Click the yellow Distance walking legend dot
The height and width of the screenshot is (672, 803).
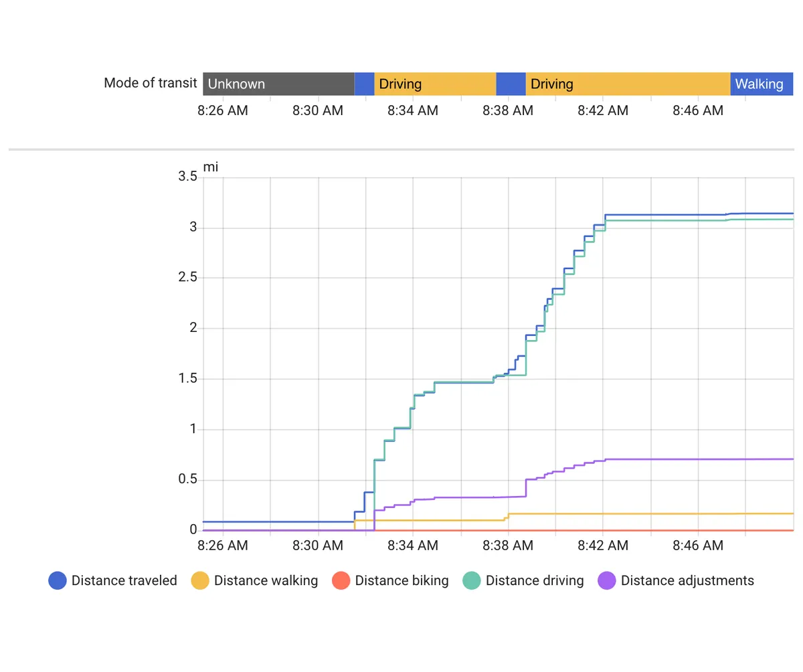(200, 580)
